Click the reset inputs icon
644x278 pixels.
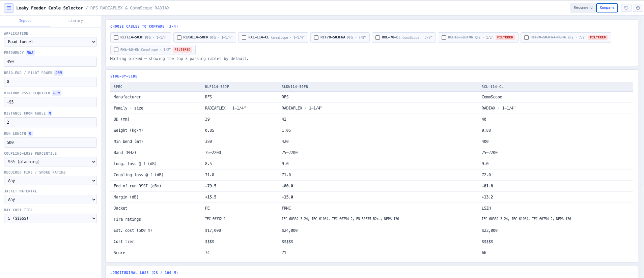tap(626, 8)
